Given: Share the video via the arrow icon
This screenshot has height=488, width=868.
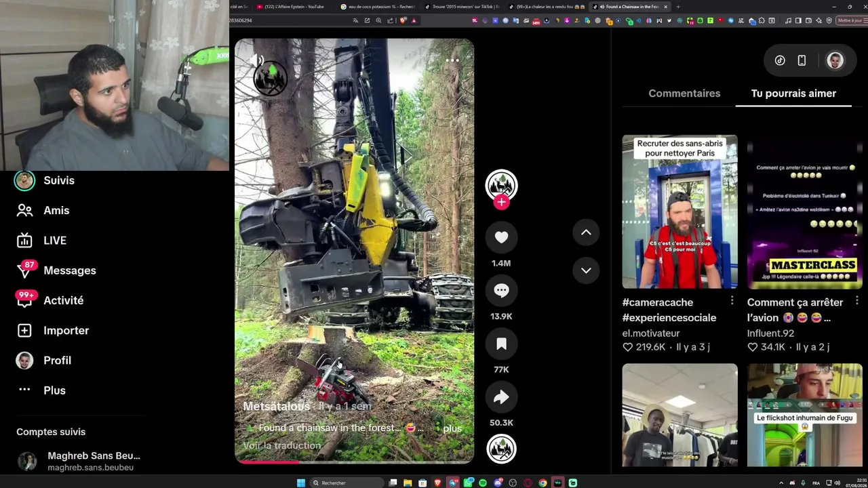Looking at the screenshot, I should pos(501,397).
